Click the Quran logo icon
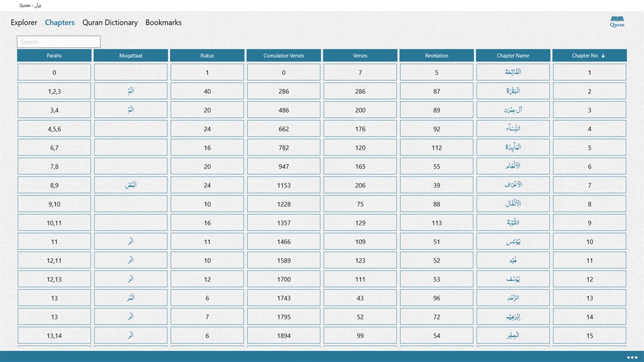Screen dimensions: 644x362 click(616, 21)
